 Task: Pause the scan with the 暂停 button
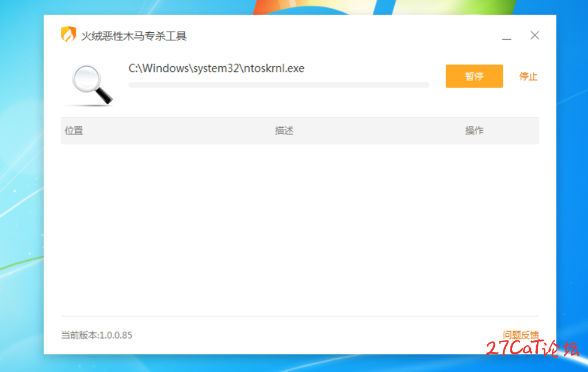point(474,76)
